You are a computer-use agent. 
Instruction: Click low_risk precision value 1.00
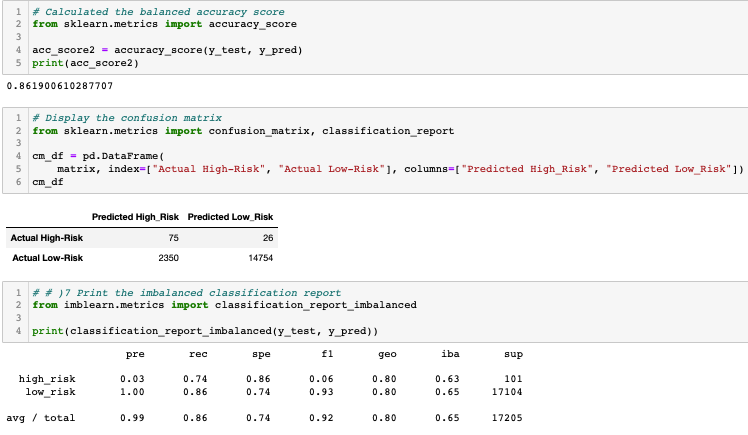[x=132, y=392]
